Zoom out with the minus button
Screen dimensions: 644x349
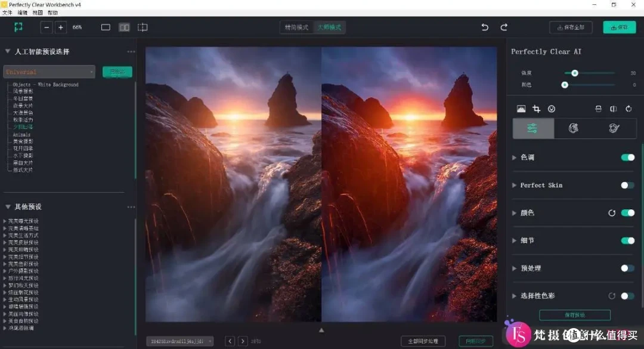[x=47, y=27]
